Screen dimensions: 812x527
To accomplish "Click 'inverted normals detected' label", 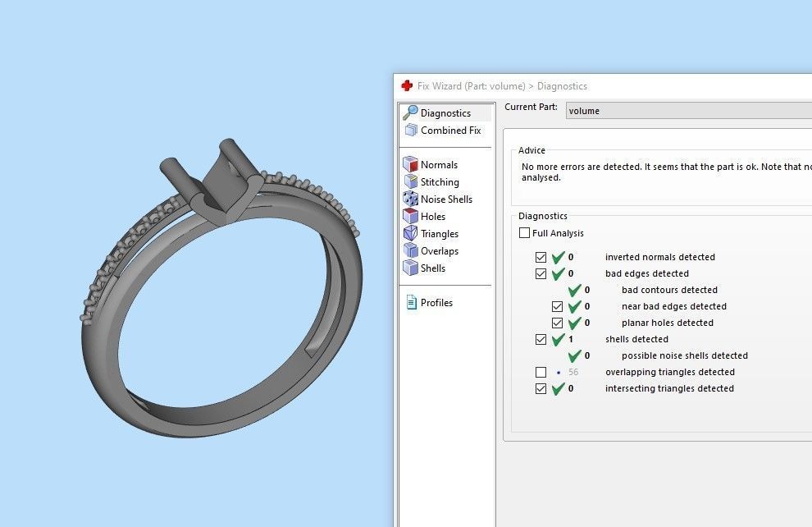I will coord(659,257).
